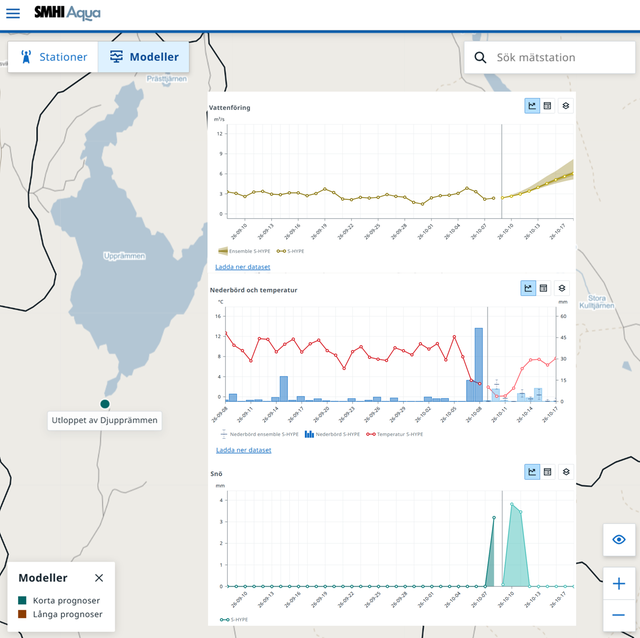This screenshot has width=640, height=638.
Task: Toggle the eye visibility button on map
Action: (619, 540)
